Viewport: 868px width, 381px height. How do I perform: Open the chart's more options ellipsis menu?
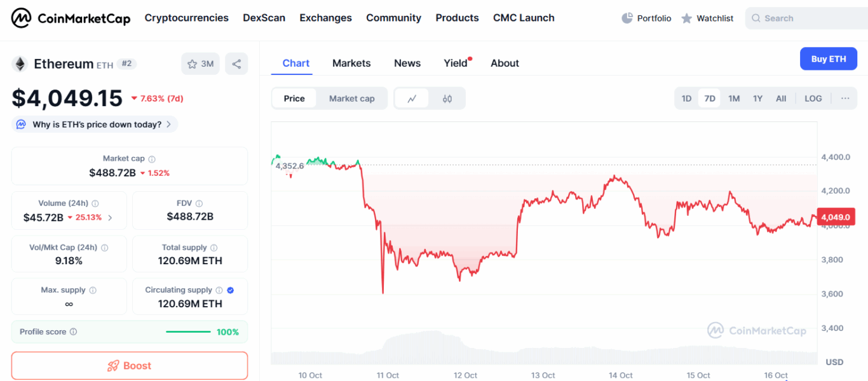[845, 98]
